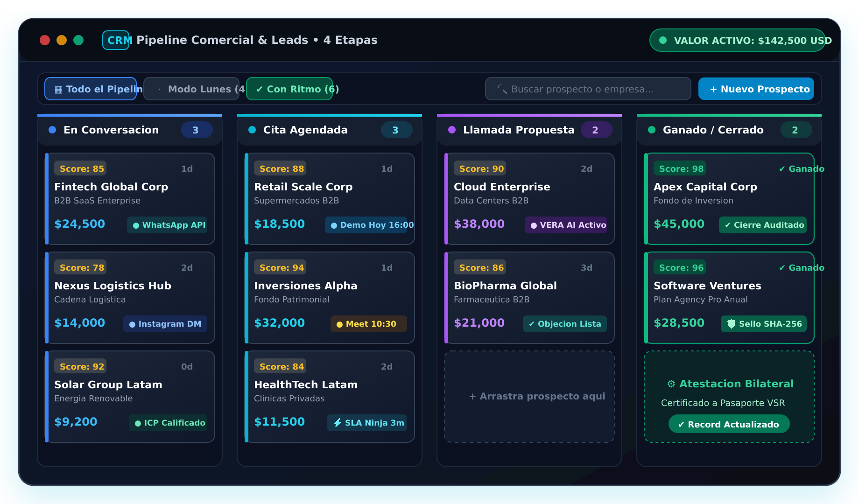Image resolution: width=859 pixels, height=504 pixels.
Task: Click the Score: 94 badge
Action: 280,267
